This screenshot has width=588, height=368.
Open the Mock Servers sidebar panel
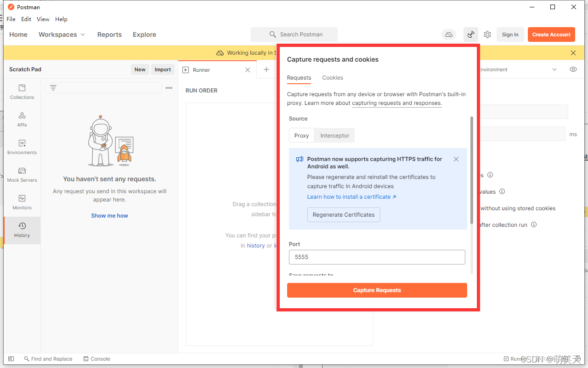(22, 175)
